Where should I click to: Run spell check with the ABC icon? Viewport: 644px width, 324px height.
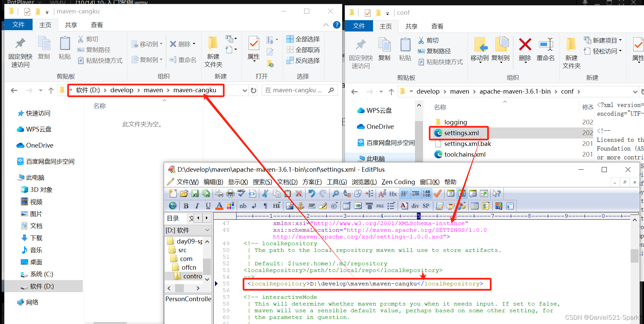tap(241, 194)
